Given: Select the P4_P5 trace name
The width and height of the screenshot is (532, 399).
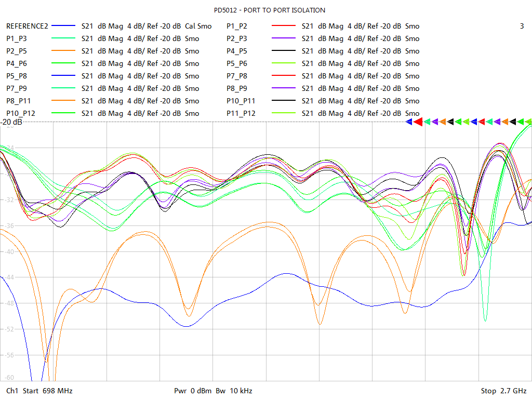Looking at the screenshot, I should click(237, 51).
